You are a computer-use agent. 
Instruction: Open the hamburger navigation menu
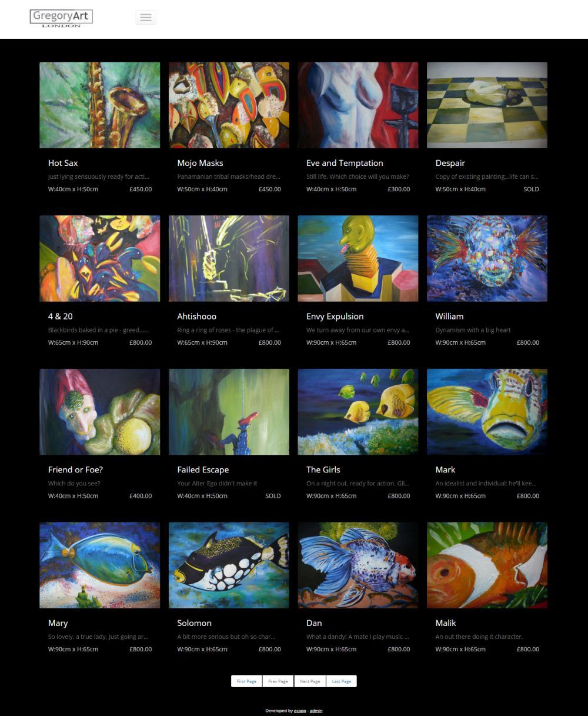(146, 18)
